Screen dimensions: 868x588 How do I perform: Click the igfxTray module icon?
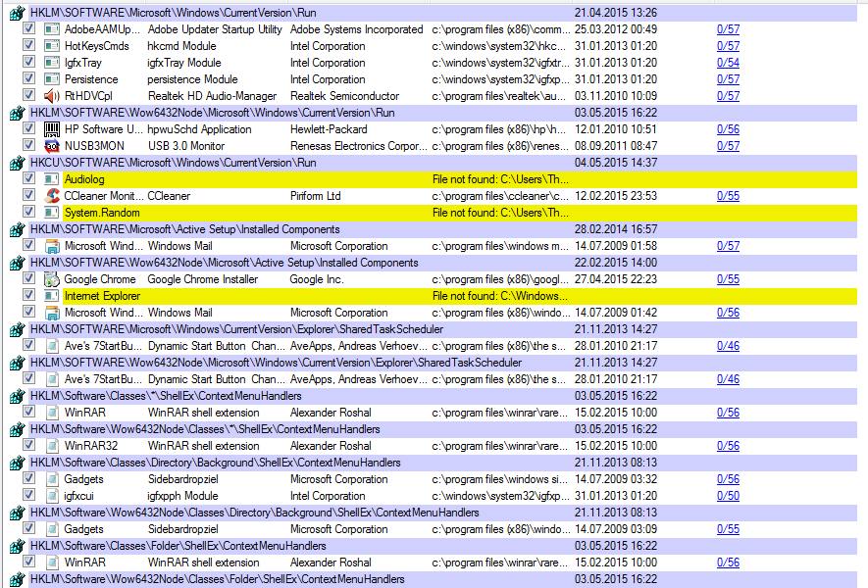pos(52,63)
